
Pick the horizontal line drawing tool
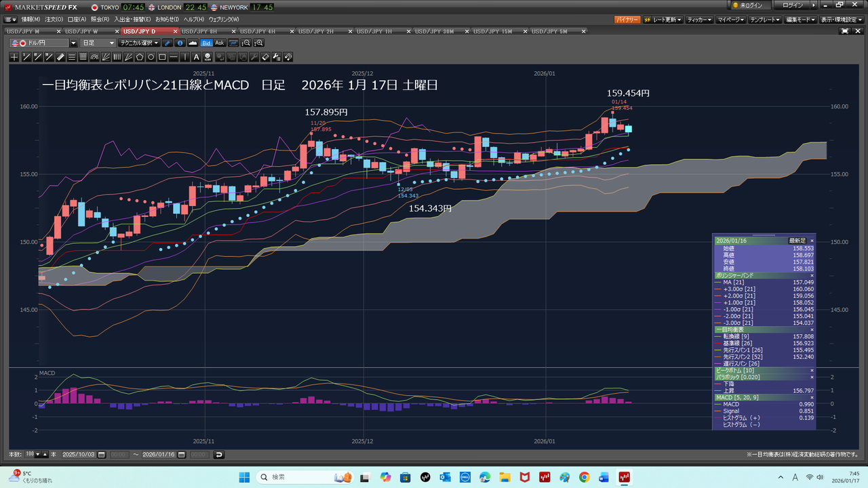pyautogui.click(x=174, y=58)
